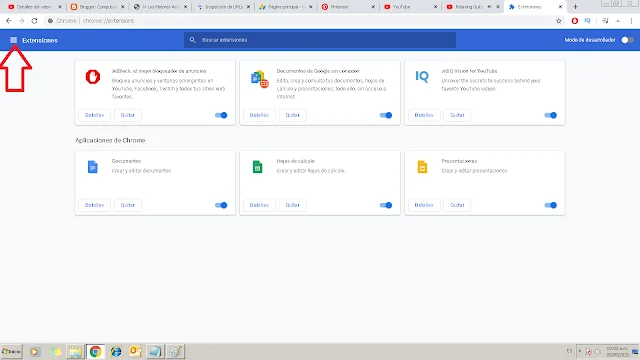Go forward with browser forward arrow

(x=22, y=21)
